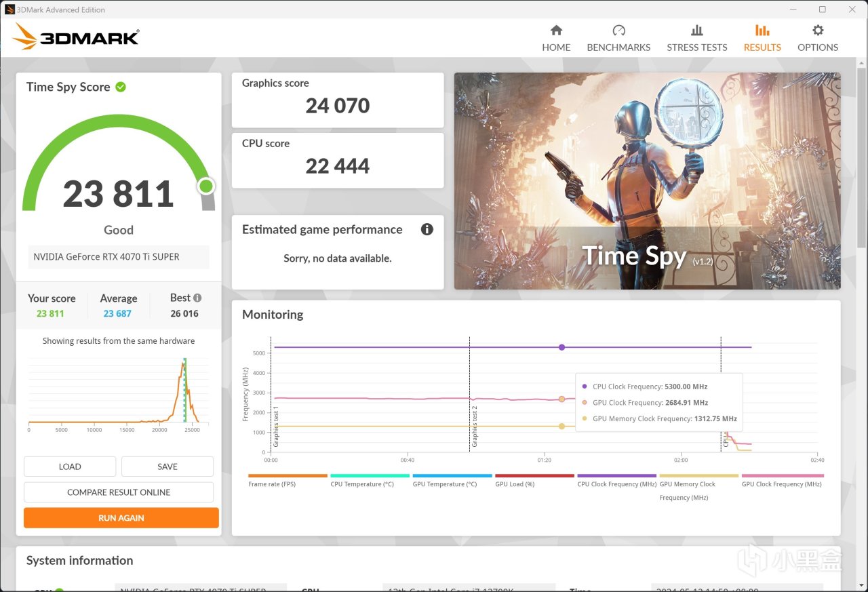868x592 pixels.
Task: Click the pink data point on the GPU clock line
Action: click(561, 399)
